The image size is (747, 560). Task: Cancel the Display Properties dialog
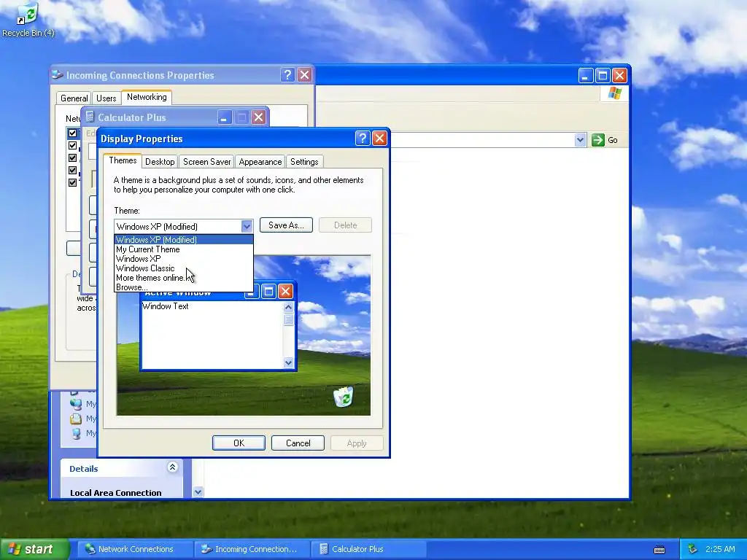298,443
